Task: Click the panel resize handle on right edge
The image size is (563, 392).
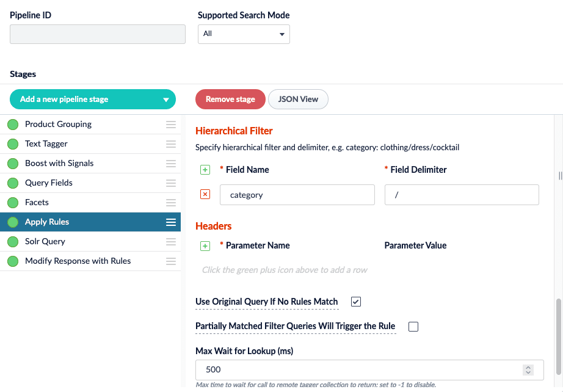Action: 560,176
